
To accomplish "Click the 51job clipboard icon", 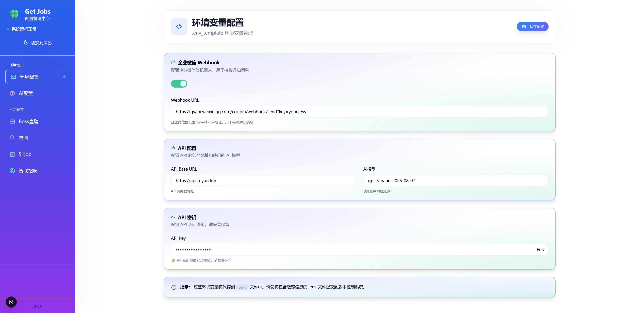I will click(13, 154).
